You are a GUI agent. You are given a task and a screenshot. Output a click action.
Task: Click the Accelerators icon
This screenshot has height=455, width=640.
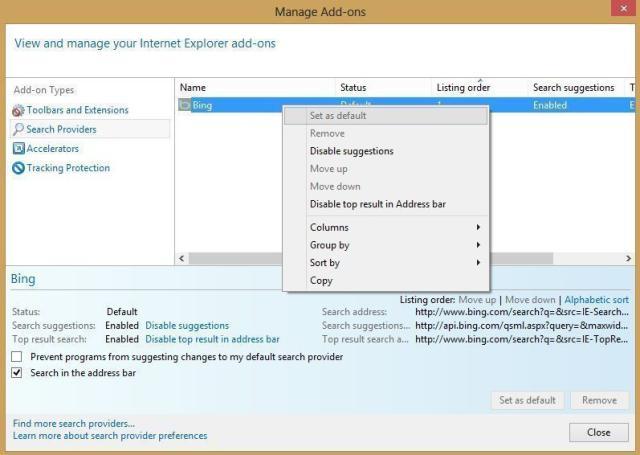coord(18,149)
